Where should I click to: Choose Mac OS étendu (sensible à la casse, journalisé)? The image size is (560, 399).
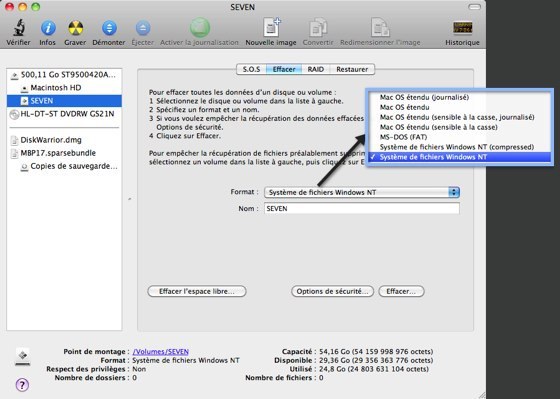click(x=460, y=117)
